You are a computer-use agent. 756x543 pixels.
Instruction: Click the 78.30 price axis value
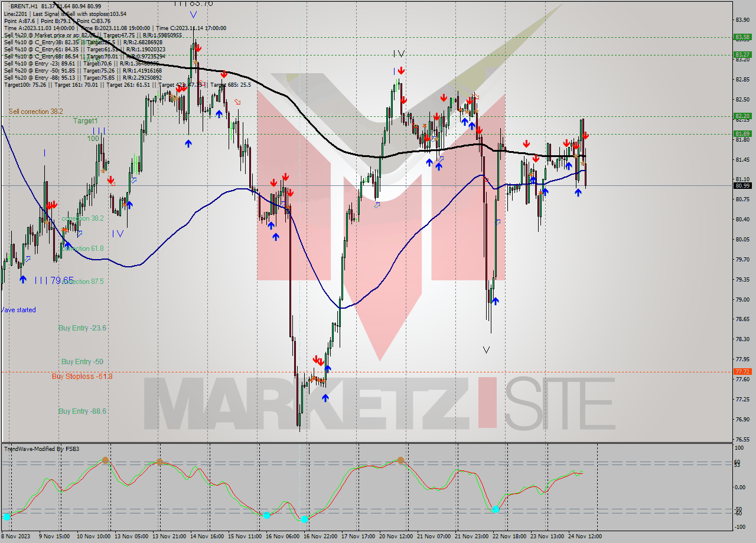[x=743, y=339]
